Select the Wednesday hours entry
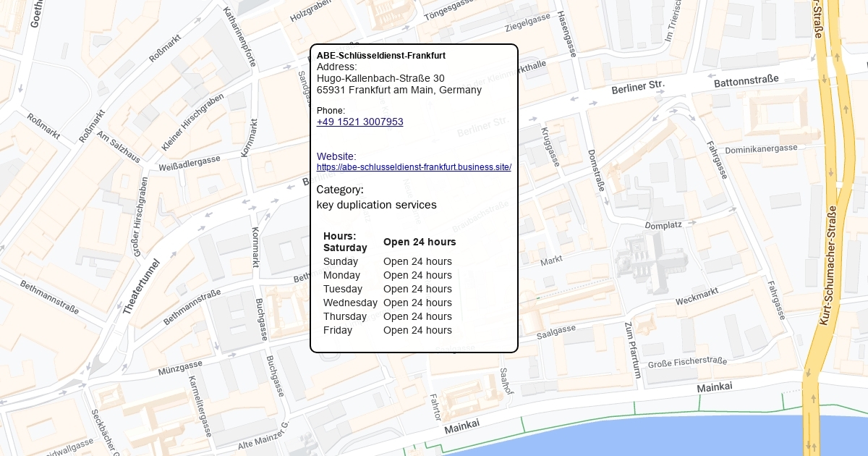This screenshot has height=456, width=868. pyautogui.click(x=387, y=303)
